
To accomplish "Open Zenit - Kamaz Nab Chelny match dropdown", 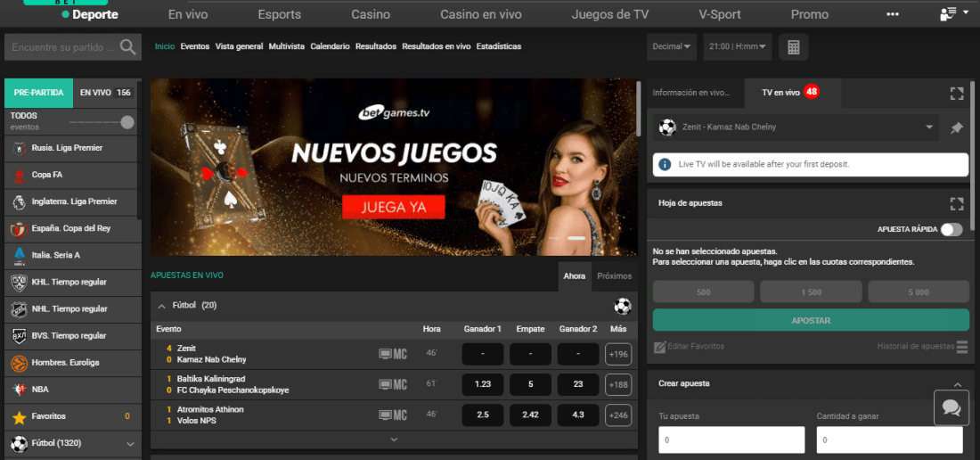I will point(796,127).
